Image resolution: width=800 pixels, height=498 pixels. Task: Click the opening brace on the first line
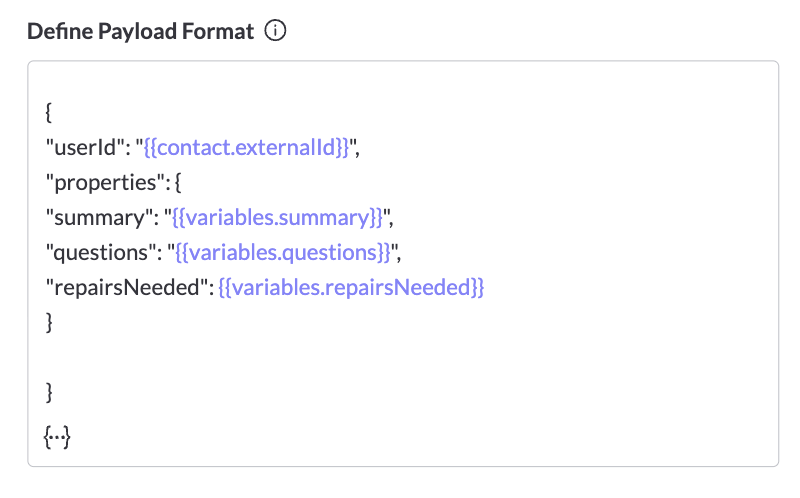click(x=48, y=112)
